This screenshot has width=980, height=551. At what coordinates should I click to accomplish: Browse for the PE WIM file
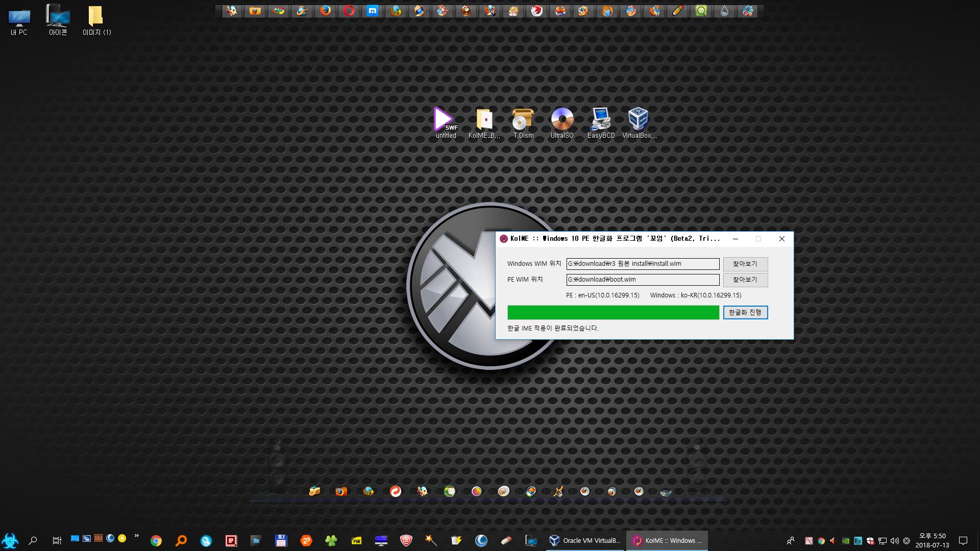745,280
